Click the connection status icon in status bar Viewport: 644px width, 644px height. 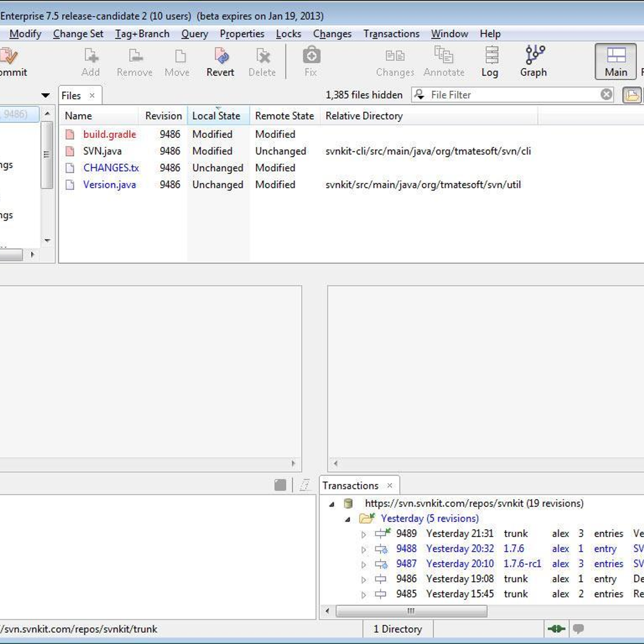556,628
